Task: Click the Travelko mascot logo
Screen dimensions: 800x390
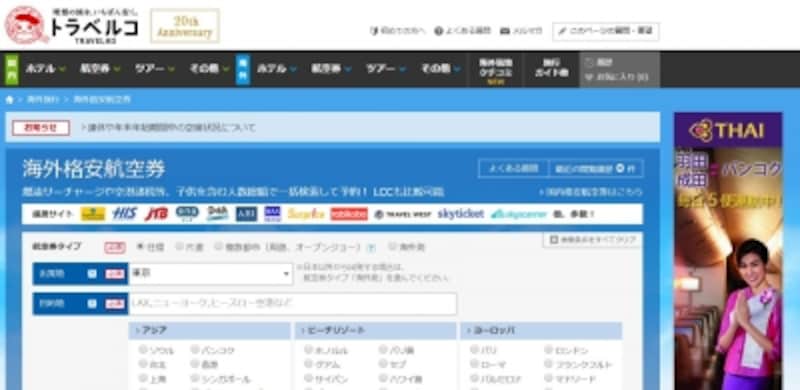Action: (27, 25)
